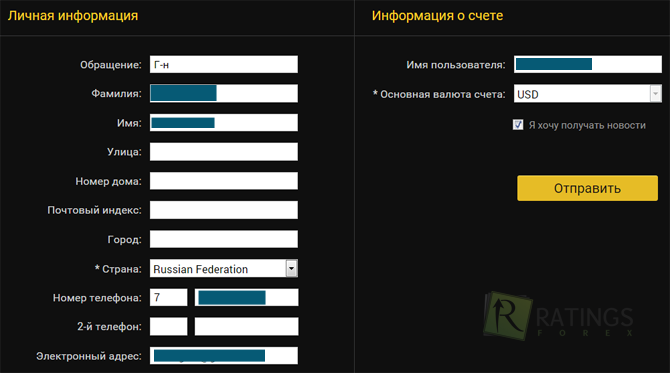Select the Город city input field

[223, 239]
